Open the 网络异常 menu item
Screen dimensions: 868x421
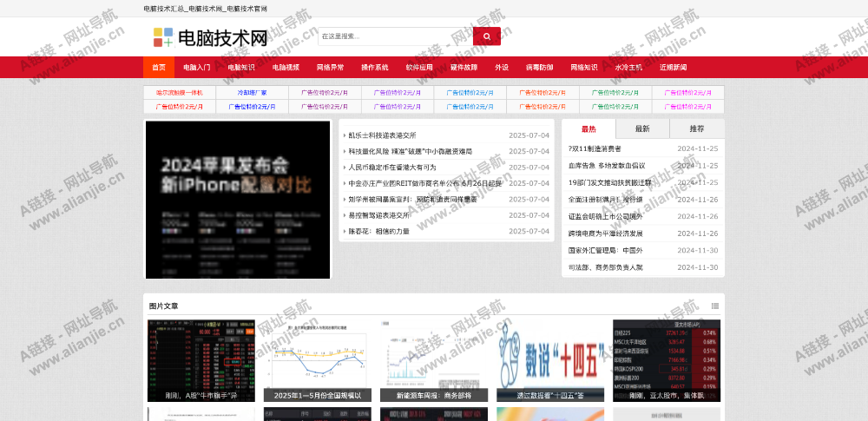[x=330, y=67]
